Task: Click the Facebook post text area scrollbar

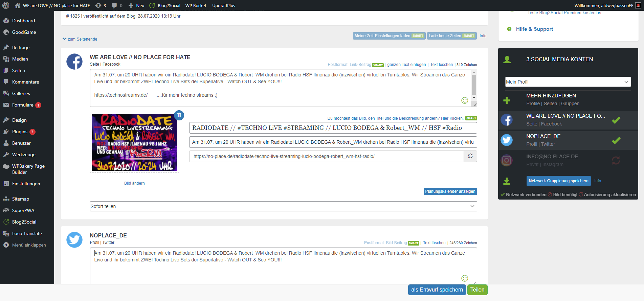Action: pos(474,85)
